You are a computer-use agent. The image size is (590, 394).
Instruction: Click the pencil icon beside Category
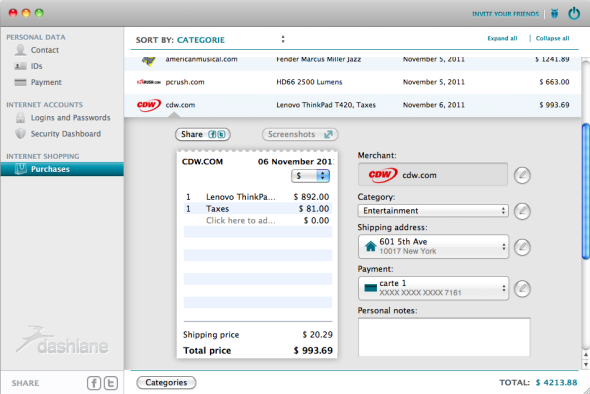[x=522, y=211]
